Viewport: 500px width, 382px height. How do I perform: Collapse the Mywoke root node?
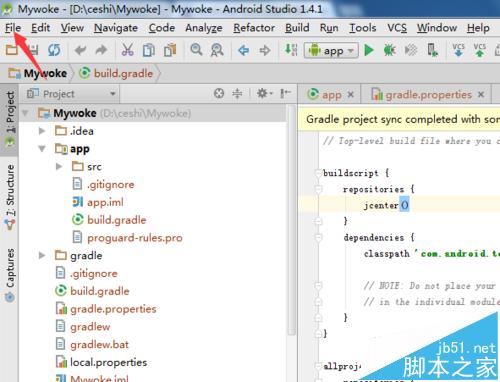25,113
